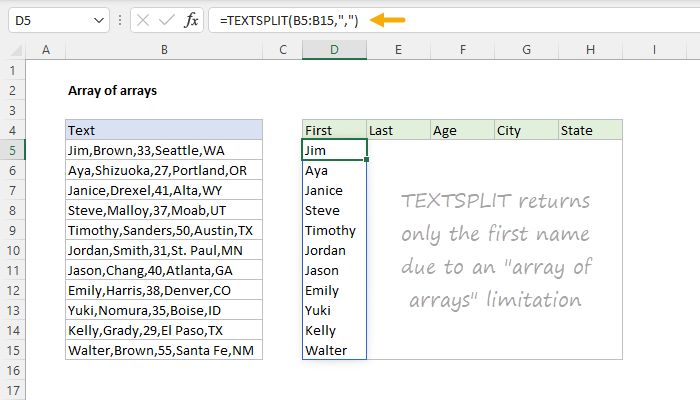700x400 pixels.
Task: Select cell with Yuki,Nomura,35,Boise,ID
Action: [x=163, y=310]
